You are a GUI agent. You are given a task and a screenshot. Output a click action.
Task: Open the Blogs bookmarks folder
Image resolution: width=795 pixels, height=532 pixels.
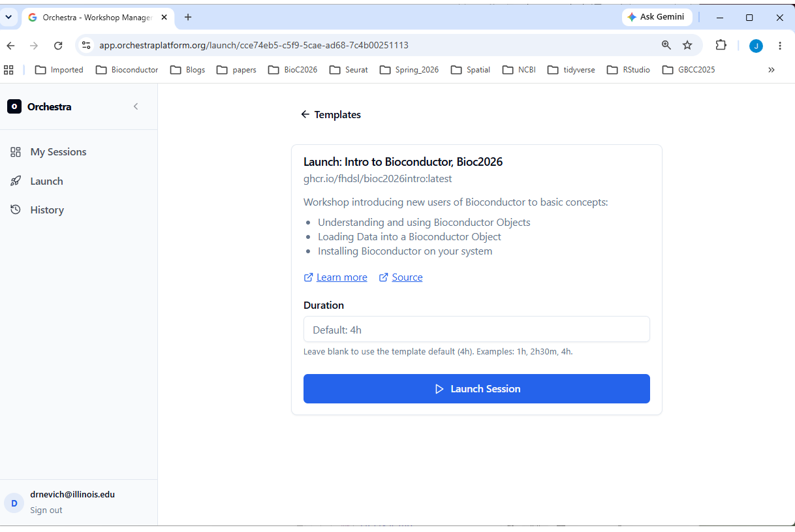click(188, 70)
